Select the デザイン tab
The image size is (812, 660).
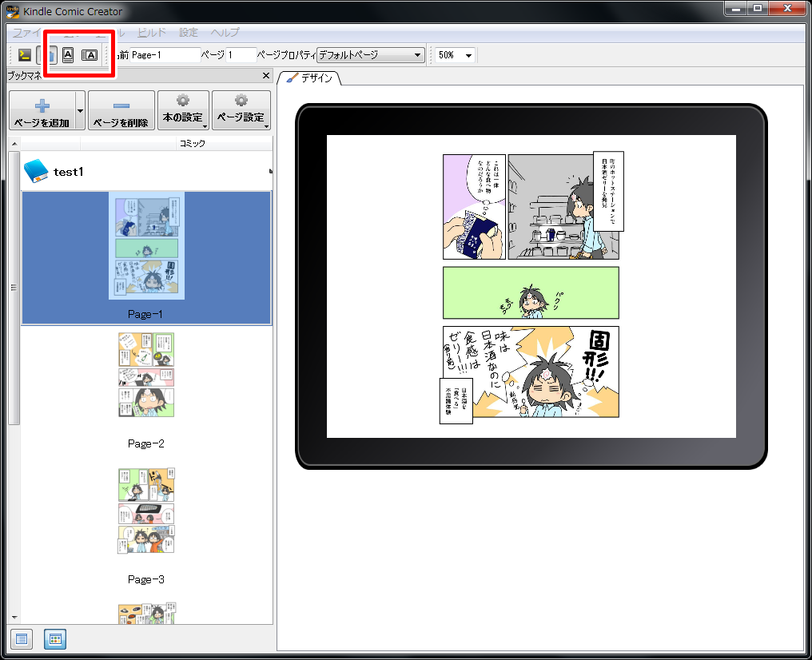[x=309, y=78]
